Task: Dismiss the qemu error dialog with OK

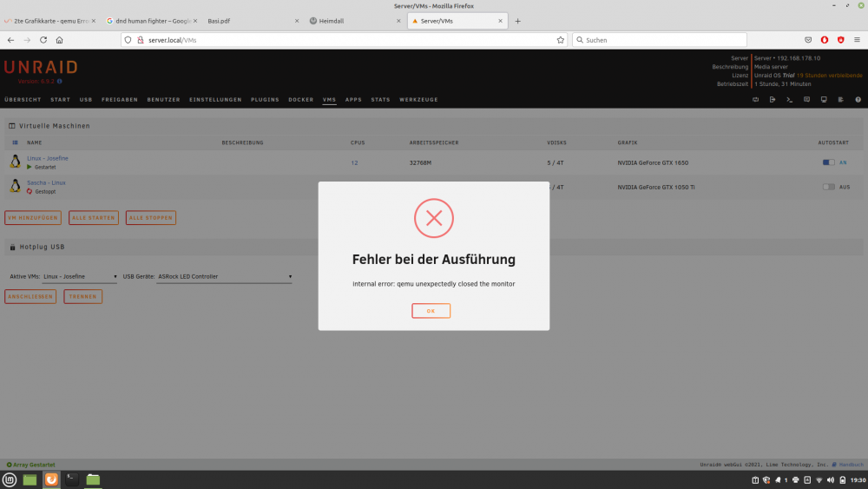Action: (431, 311)
